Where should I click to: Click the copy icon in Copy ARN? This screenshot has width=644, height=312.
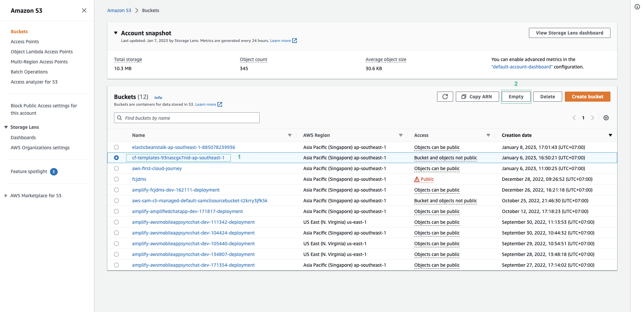[464, 97]
